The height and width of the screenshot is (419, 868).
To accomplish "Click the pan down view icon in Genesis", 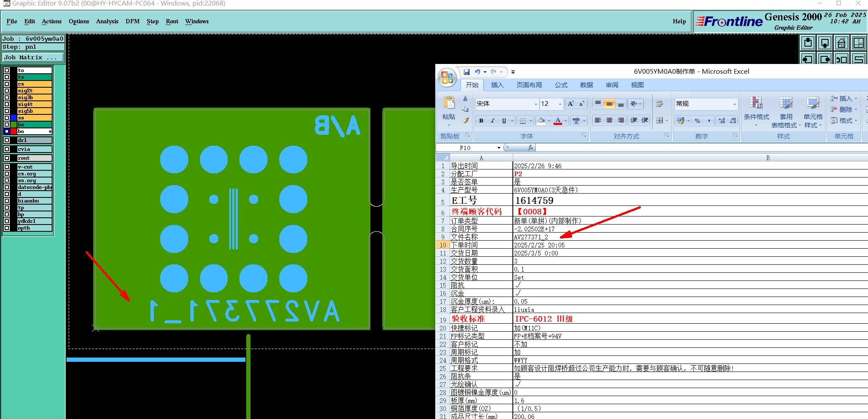I will tap(825, 43).
